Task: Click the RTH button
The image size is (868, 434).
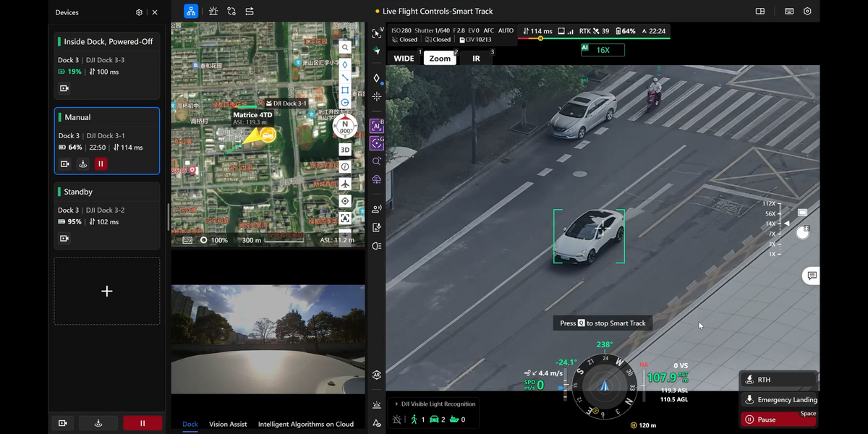Action: tap(778, 380)
